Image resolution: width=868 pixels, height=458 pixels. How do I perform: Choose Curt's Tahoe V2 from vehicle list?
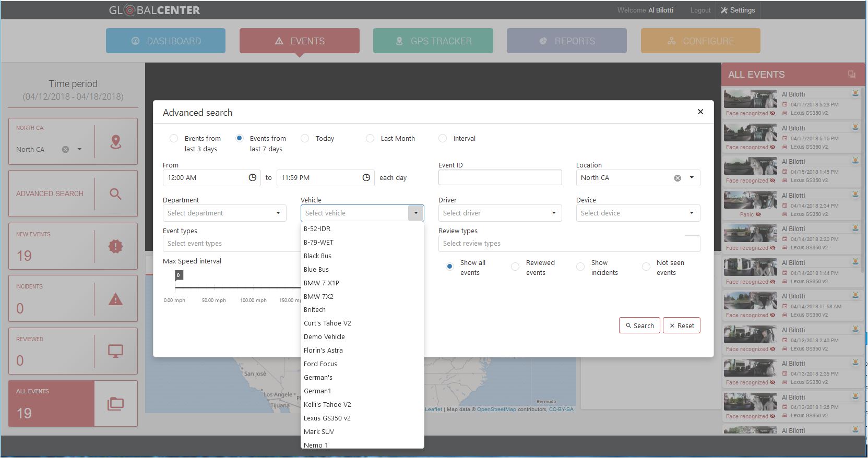362,323
